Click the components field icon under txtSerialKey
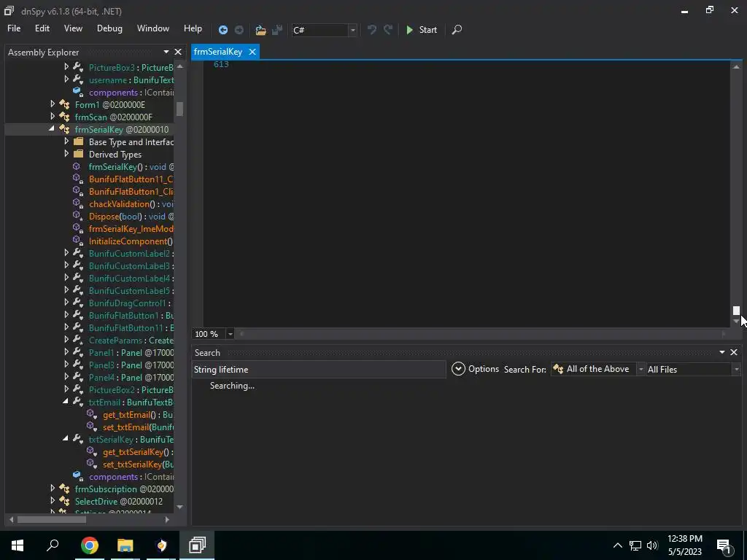 click(78, 476)
